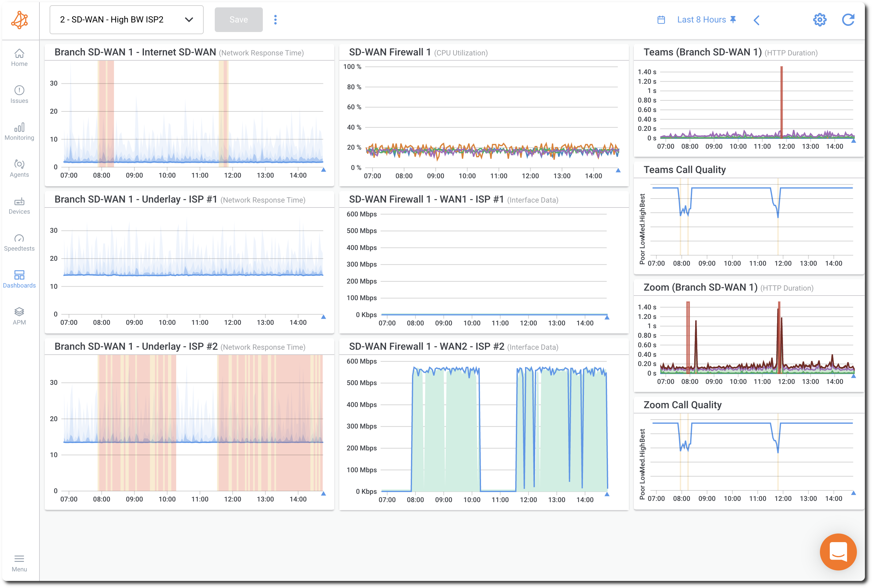Click the Save button
872x588 pixels.
coord(238,19)
